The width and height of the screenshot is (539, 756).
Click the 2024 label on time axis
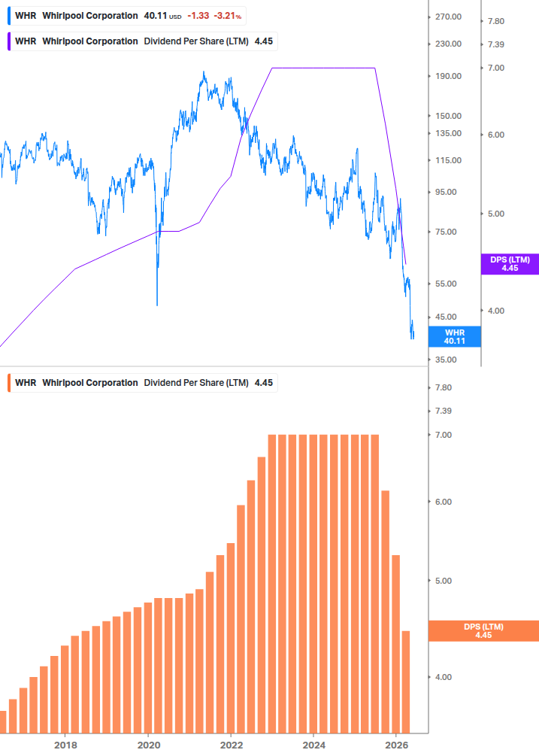[x=314, y=745]
